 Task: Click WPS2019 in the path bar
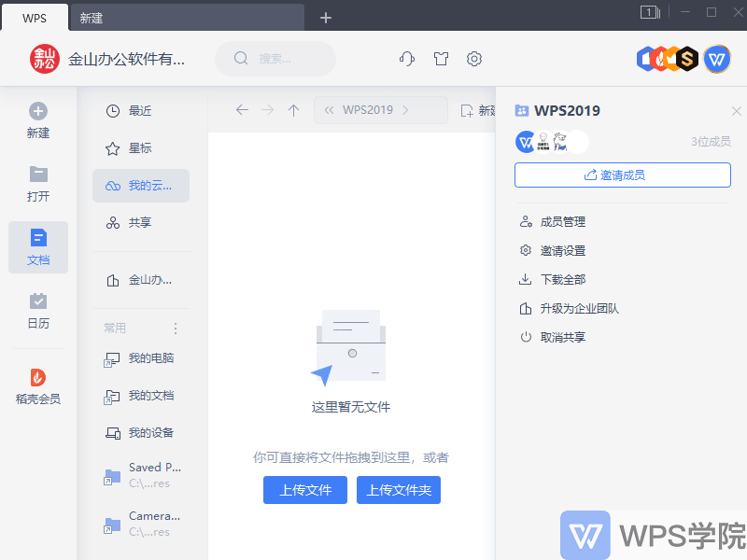[367, 110]
